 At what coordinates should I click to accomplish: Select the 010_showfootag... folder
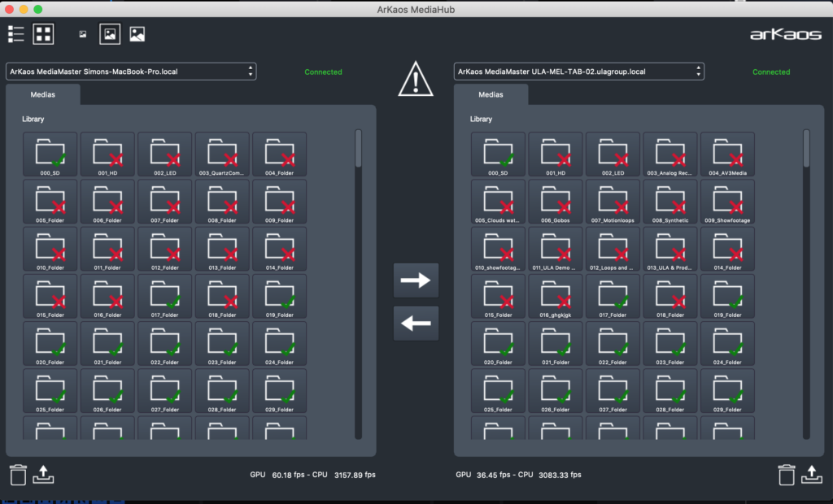[x=498, y=249]
